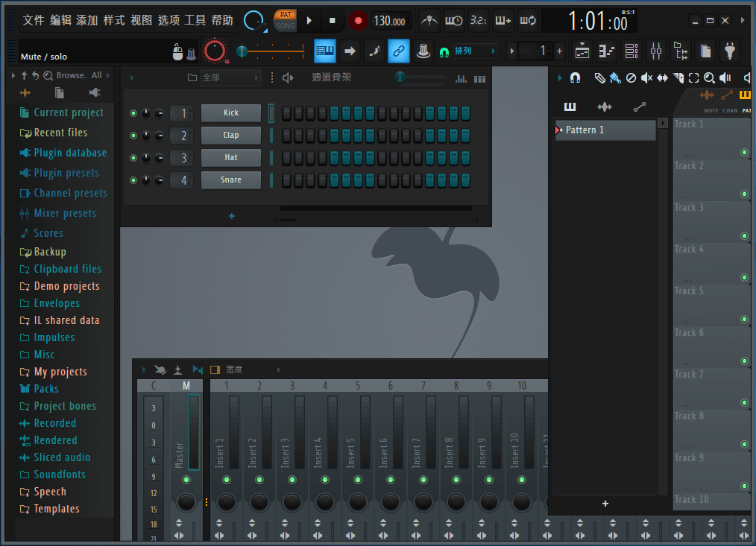756x546 pixels.
Task: Switch to PAT mode
Action: pos(286,15)
